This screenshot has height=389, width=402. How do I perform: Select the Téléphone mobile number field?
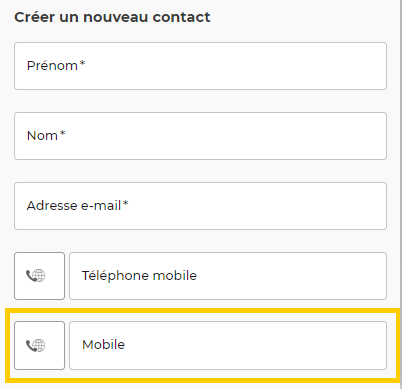[x=228, y=276]
